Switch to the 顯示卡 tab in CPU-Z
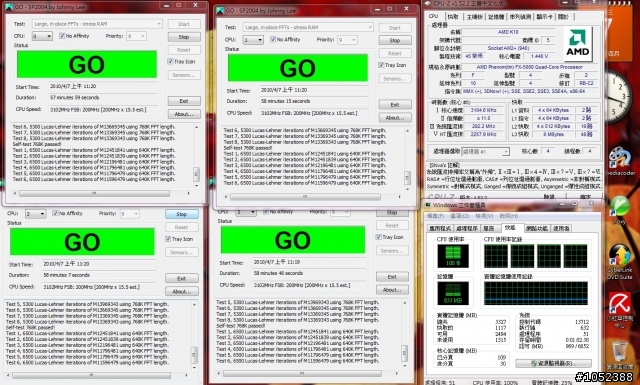 [544, 17]
